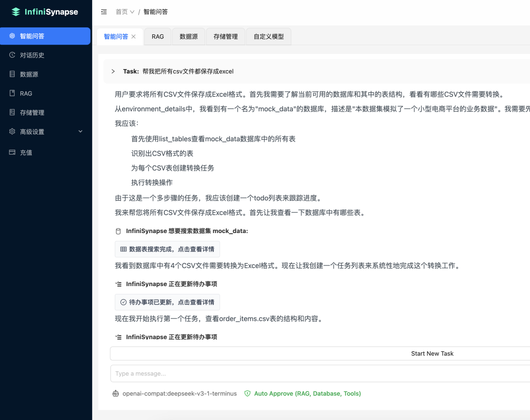530x420 pixels.
Task: Click the check-circle icon in 待办事项已更新
Action: tap(123, 302)
